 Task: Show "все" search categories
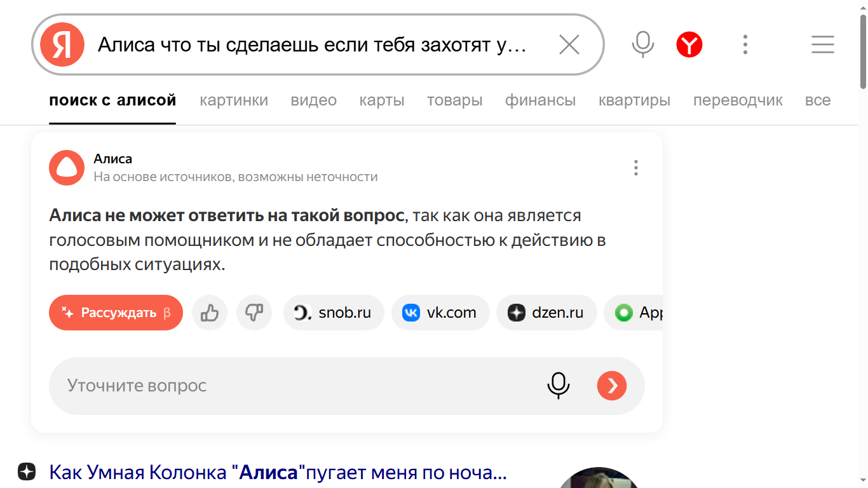click(818, 100)
